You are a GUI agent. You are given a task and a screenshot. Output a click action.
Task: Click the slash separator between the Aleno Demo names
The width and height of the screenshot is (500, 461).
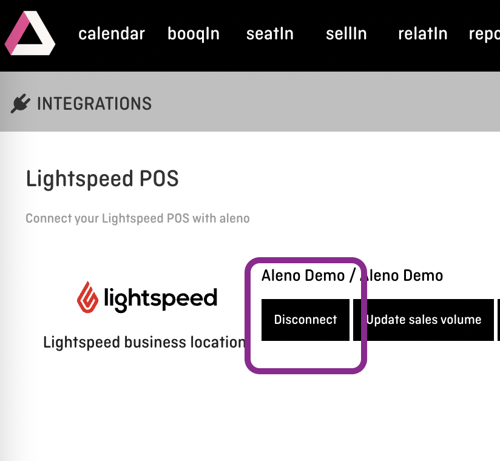pos(352,276)
